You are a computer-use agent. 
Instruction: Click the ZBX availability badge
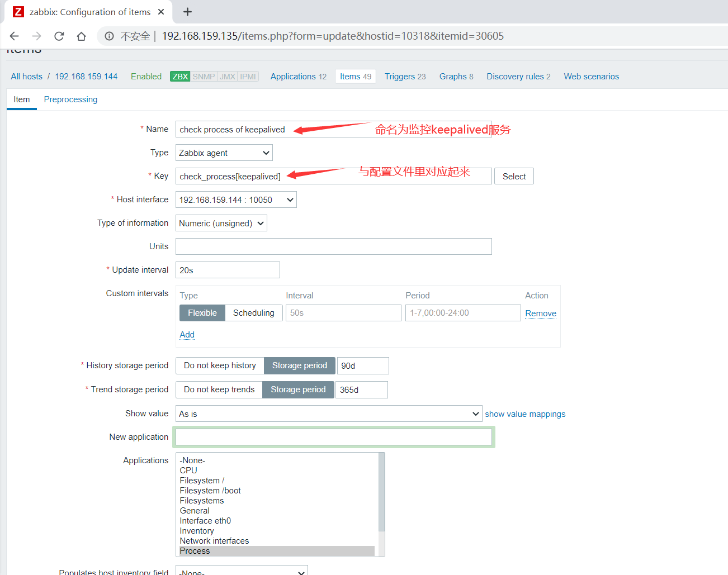pyautogui.click(x=180, y=77)
